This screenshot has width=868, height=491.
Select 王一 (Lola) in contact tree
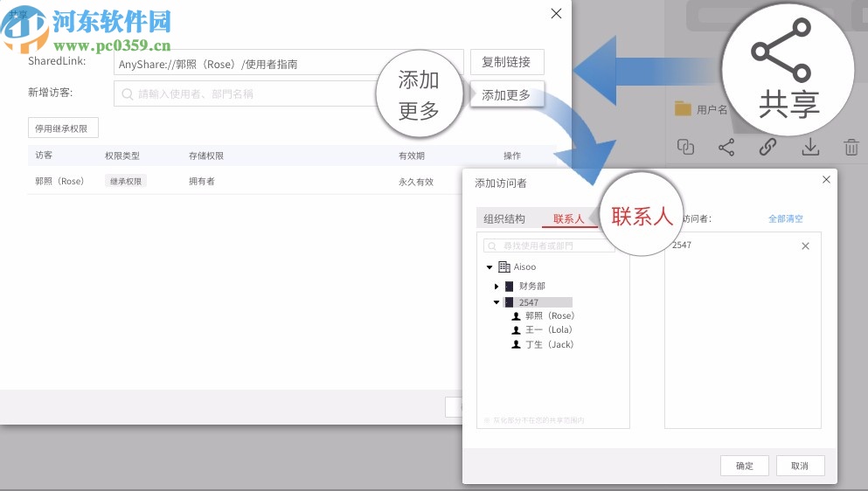pyautogui.click(x=549, y=329)
